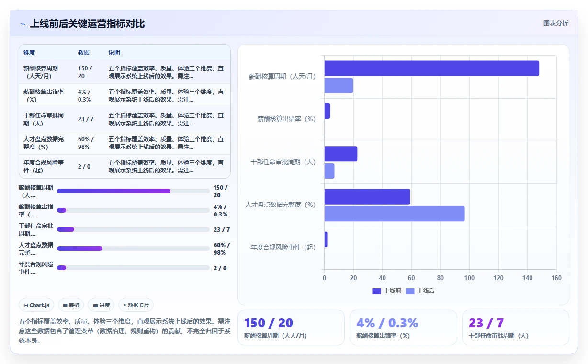Viewport: 588px width, 364px height.
Task: Click the description in the 年度合规风险事件 table row
Action: [166, 166]
